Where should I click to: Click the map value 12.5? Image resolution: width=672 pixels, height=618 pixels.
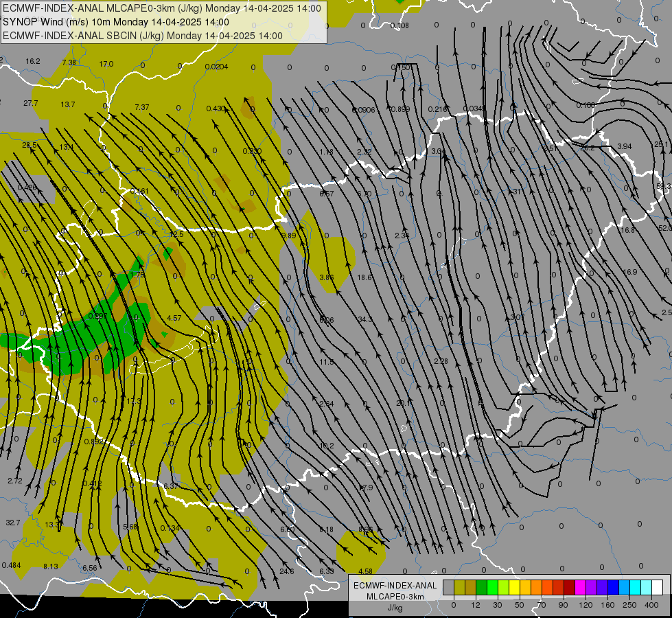pos(176,234)
